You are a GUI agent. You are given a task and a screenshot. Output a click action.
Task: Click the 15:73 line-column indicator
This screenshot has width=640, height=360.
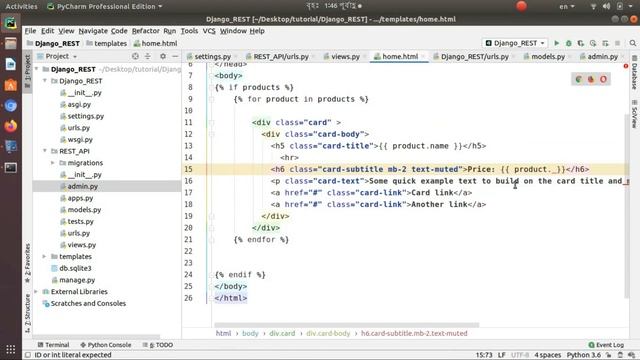[x=483, y=355]
